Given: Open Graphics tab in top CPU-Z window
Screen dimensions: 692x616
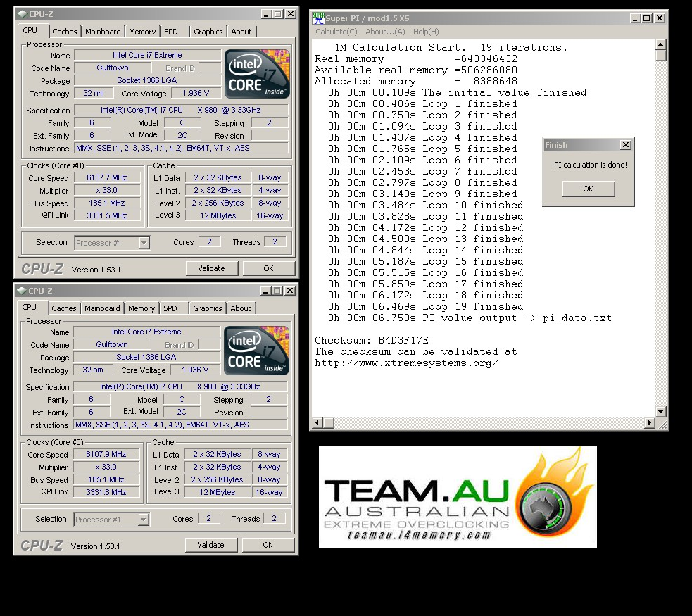Looking at the screenshot, I should pyautogui.click(x=208, y=32).
